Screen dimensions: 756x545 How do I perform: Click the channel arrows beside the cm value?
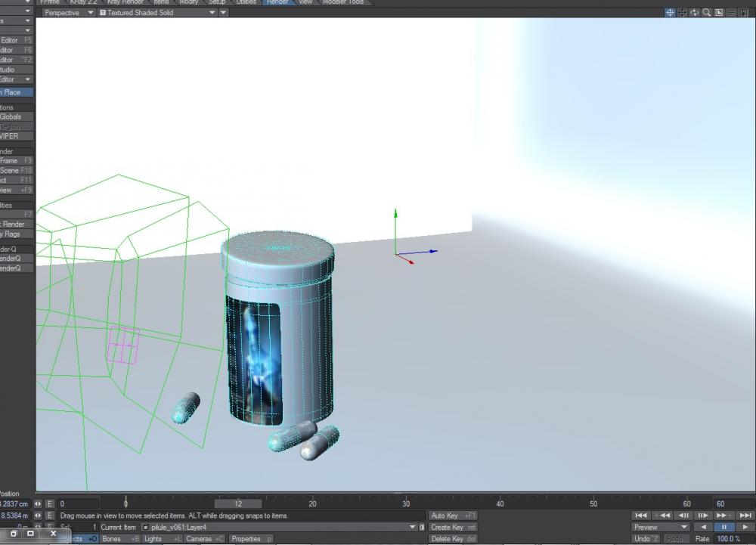click(x=38, y=503)
